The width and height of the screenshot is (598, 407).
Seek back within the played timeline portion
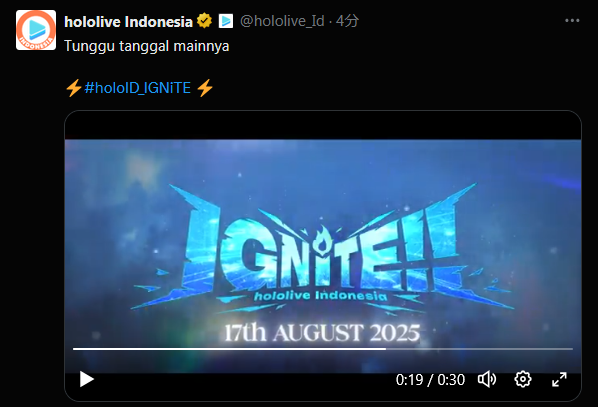229,349
